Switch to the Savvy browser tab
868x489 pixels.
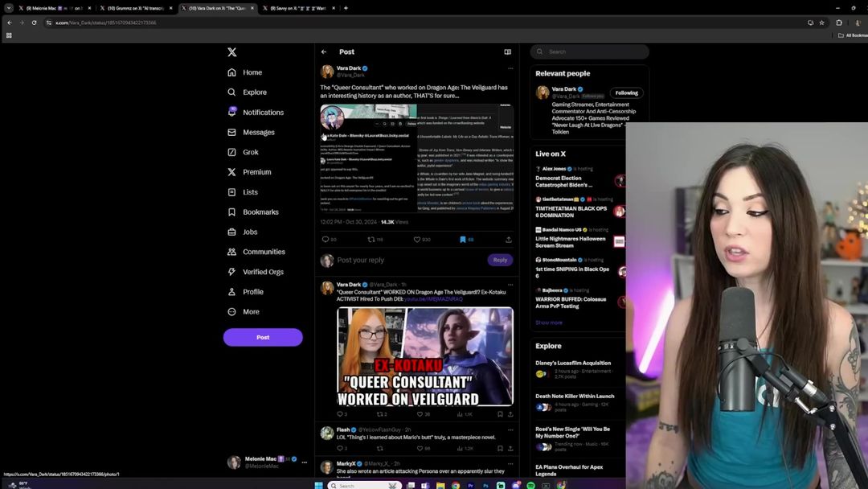pos(298,8)
